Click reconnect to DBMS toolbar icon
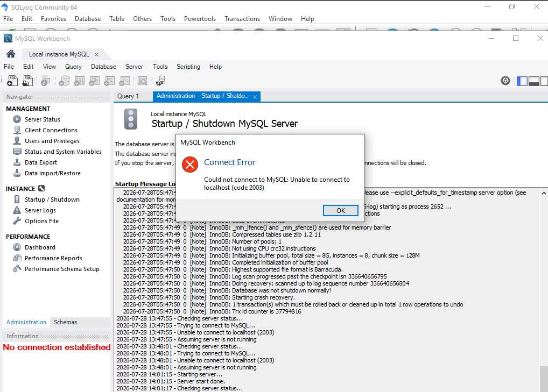The height and width of the screenshot is (392, 548). [x=160, y=81]
